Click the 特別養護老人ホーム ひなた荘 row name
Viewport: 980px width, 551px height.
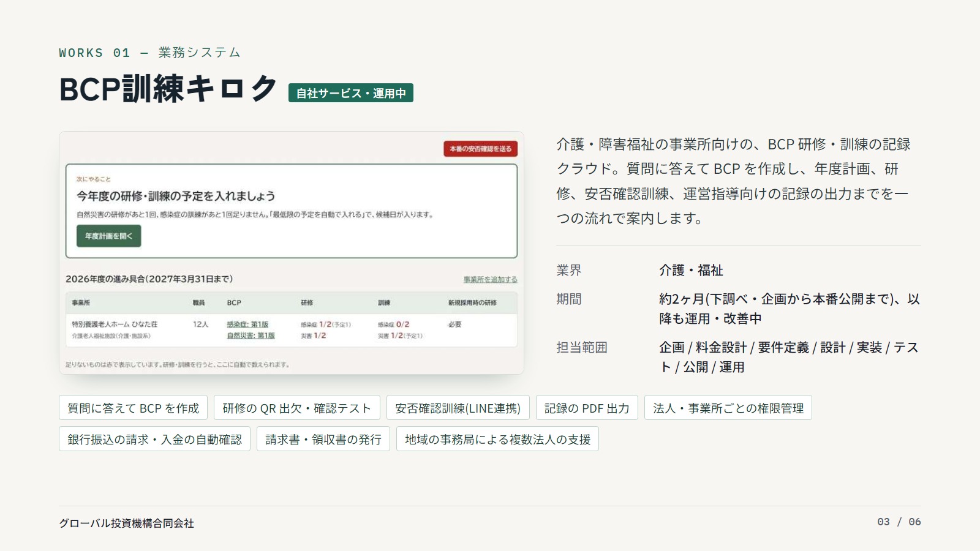click(115, 324)
